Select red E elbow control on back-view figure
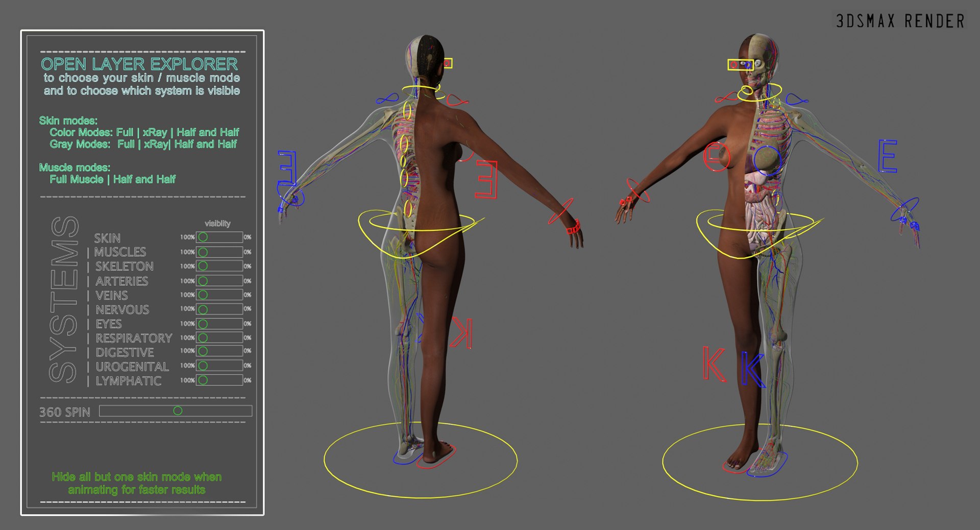Viewport: 980px width, 530px height. pyautogui.click(x=486, y=179)
